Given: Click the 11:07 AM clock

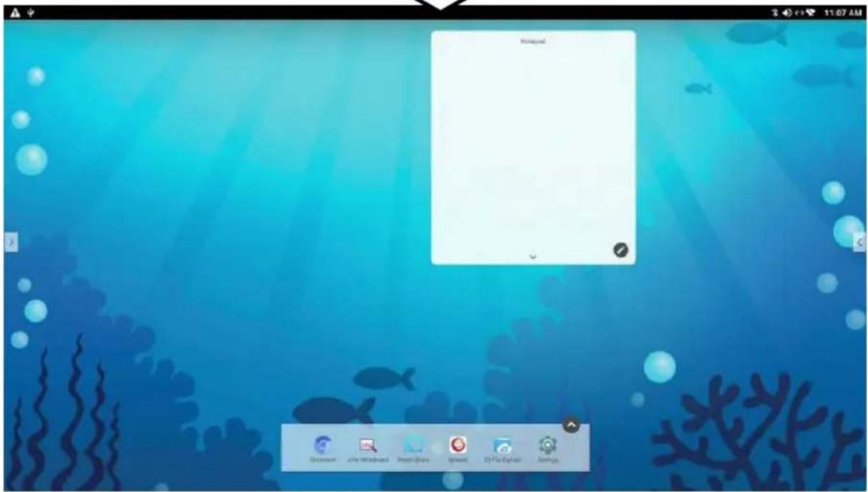Looking at the screenshot, I should 844,13.
